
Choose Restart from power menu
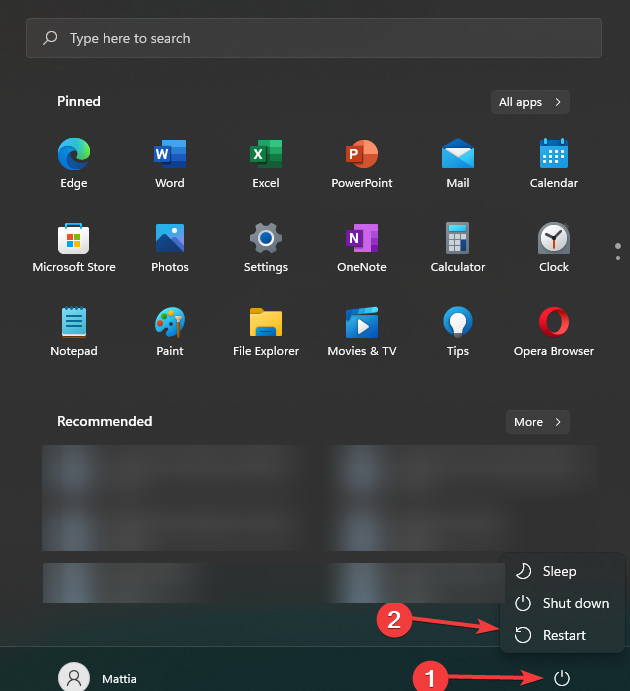point(562,635)
